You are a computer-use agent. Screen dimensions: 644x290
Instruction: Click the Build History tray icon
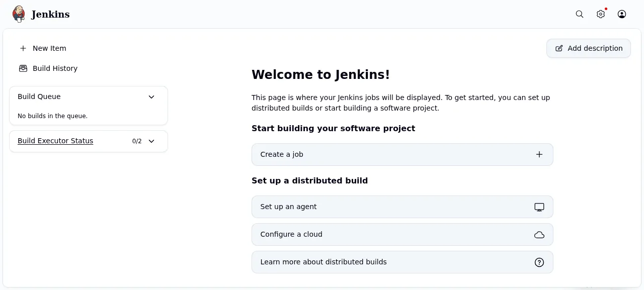click(23, 68)
